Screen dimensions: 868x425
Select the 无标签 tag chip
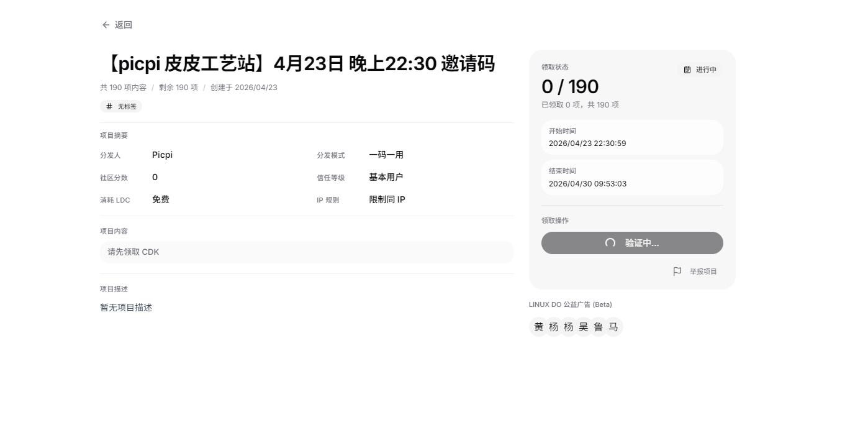click(121, 106)
